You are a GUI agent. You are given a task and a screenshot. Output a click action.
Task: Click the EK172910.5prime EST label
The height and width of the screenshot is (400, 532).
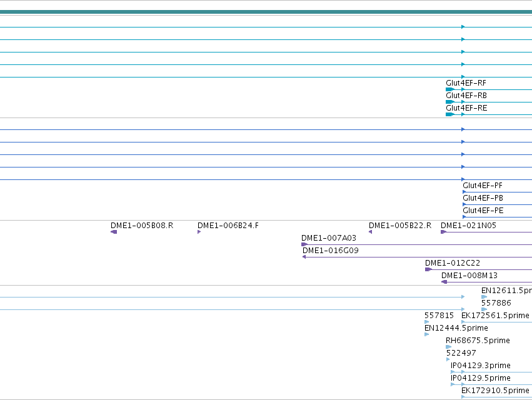(x=495, y=391)
